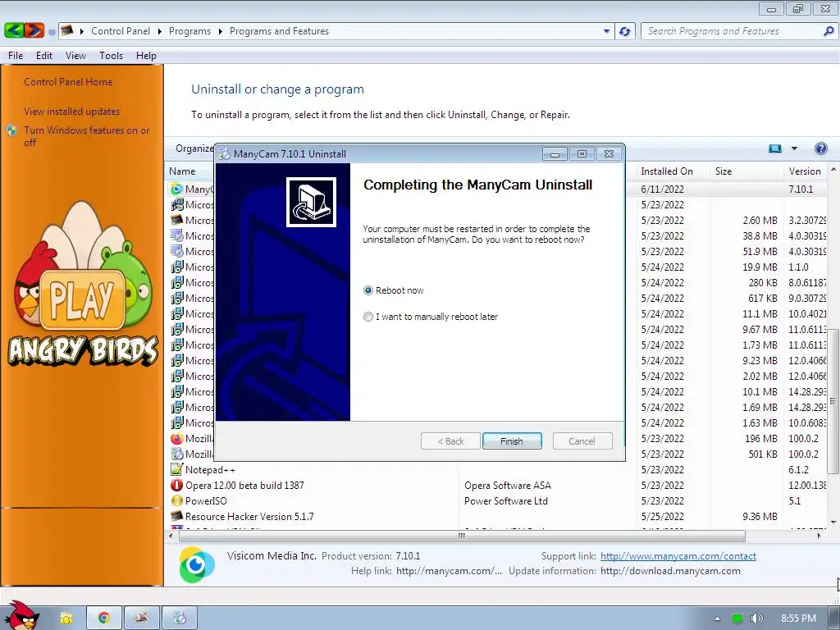The width and height of the screenshot is (840, 630).
Task: Sort by the Installed On column header
Action: click(x=667, y=171)
